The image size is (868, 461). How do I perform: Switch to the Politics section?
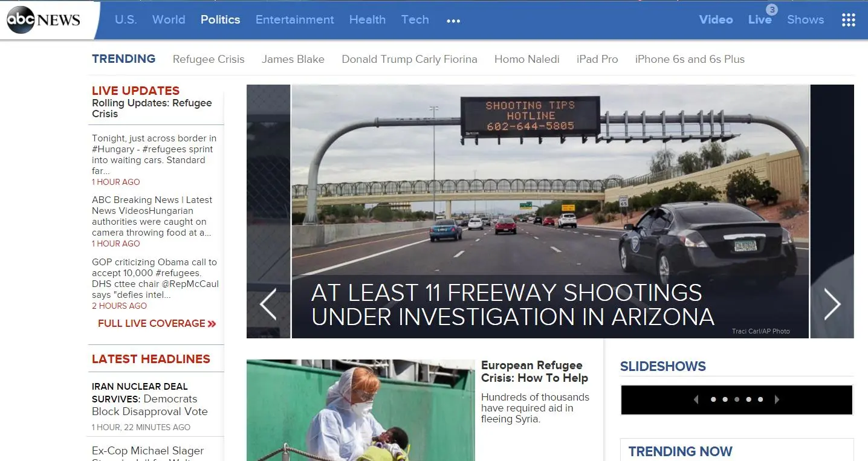220,19
